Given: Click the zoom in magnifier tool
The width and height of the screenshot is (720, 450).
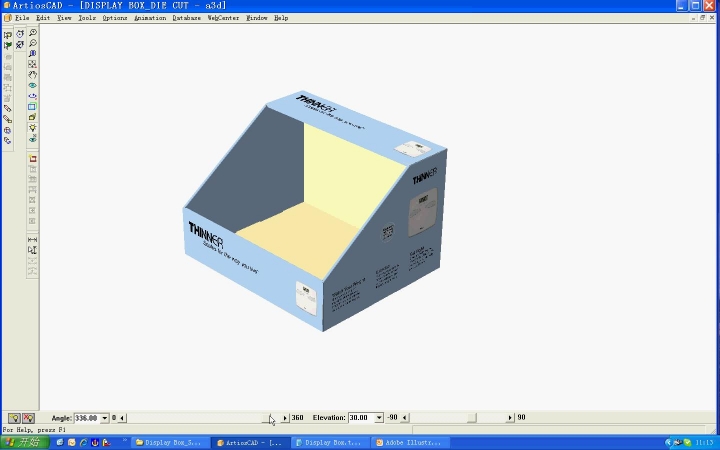Looking at the screenshot, I should (x=33, y=33).
